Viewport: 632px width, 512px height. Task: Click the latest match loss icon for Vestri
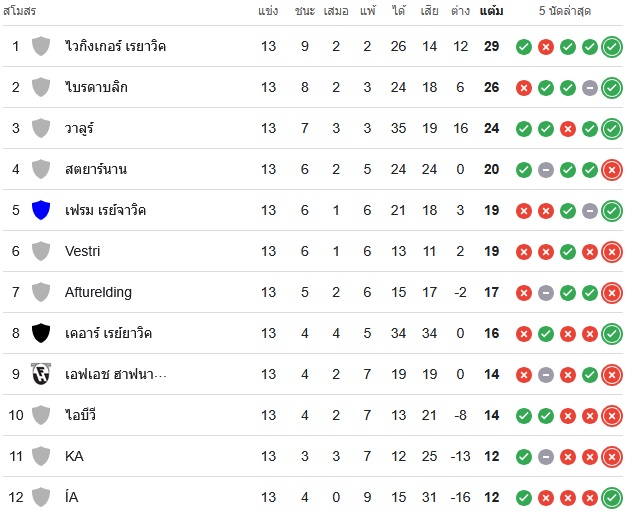coord(612,252)
